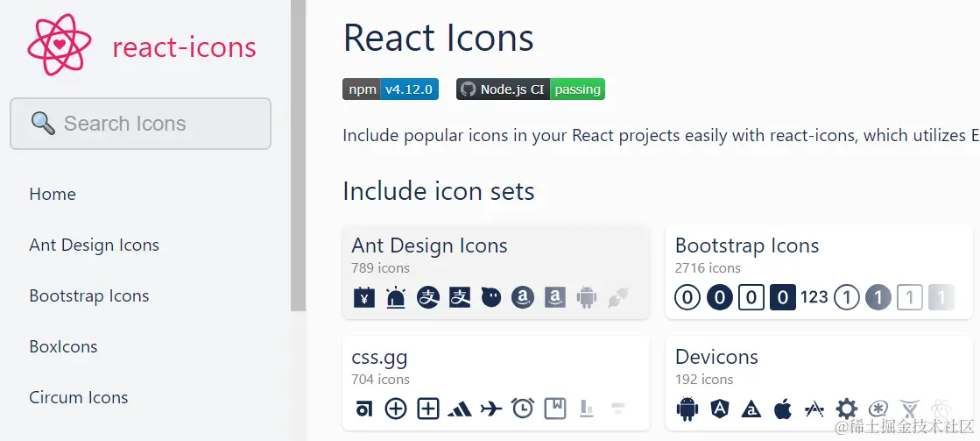Select the square Alipay icon
The width and height of the screenshot is (980, 441).
460,297
